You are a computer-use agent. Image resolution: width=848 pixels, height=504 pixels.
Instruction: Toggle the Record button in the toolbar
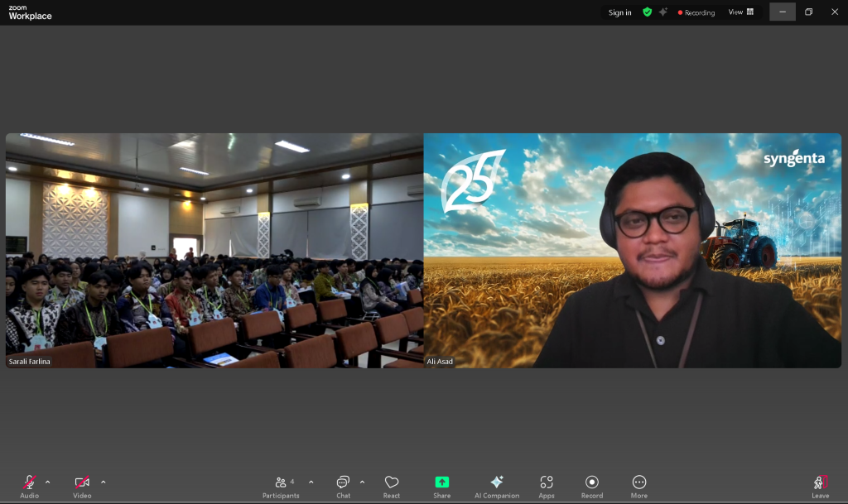point(592,485)
